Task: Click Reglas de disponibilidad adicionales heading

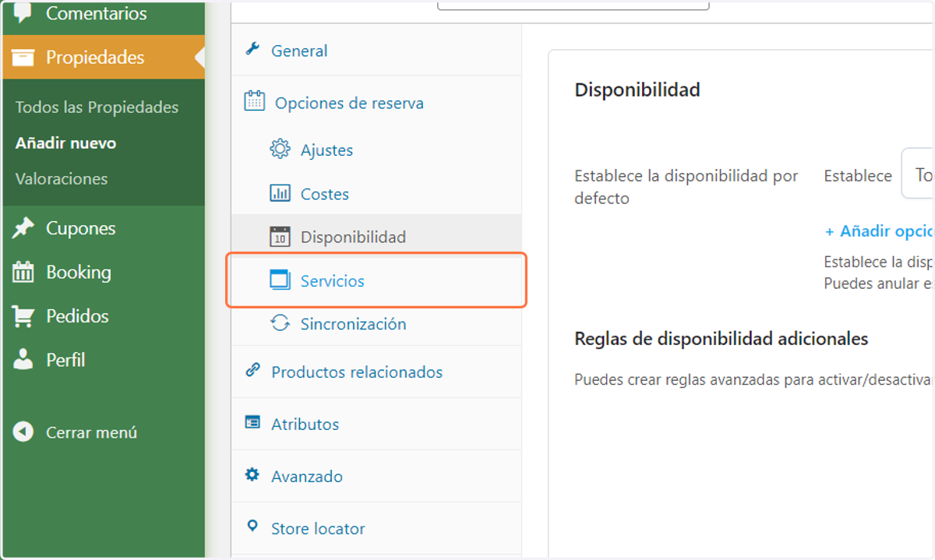Action: point(722,339)
